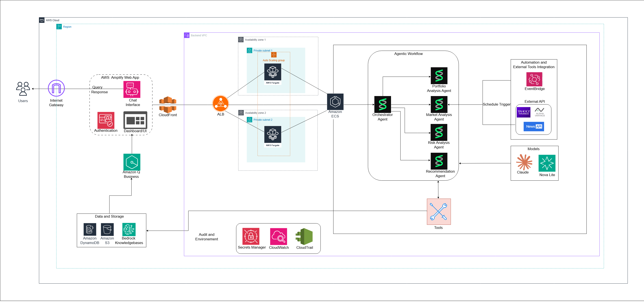The image size is (644, 302).
Task: Click the Portfolio Analysis Agent icon
Action: pos(439,76)
